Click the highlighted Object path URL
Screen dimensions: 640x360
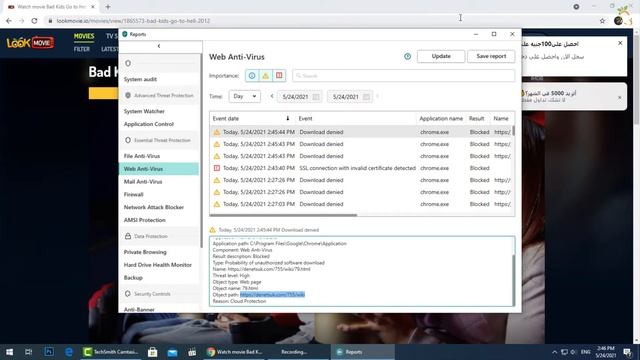[272, 295]
